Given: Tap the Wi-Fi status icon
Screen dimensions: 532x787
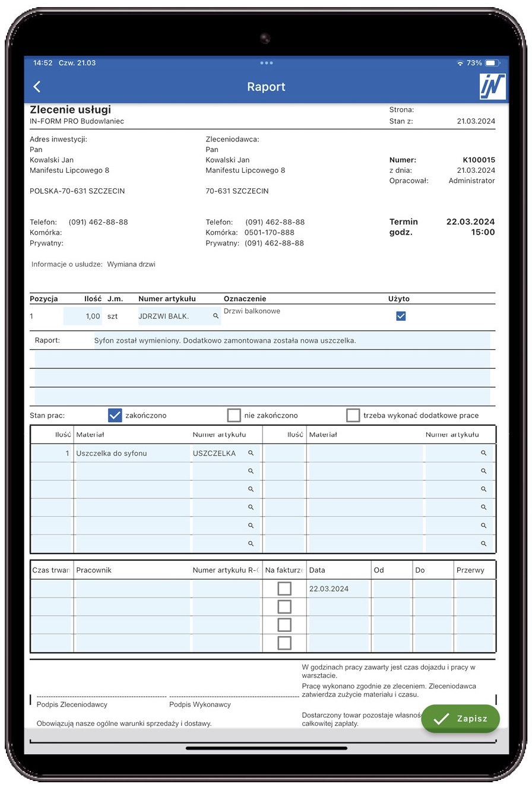Looking at the screenshot, I should tap(460, 63).
